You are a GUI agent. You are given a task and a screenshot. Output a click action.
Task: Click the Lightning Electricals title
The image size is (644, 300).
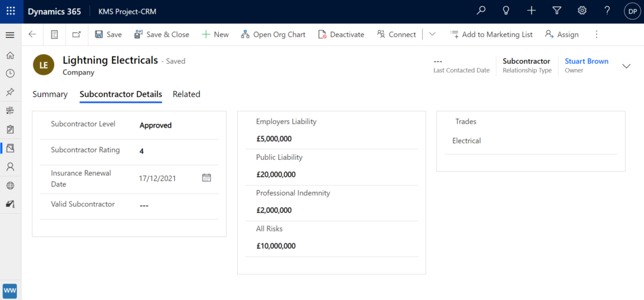coord(110,60)
